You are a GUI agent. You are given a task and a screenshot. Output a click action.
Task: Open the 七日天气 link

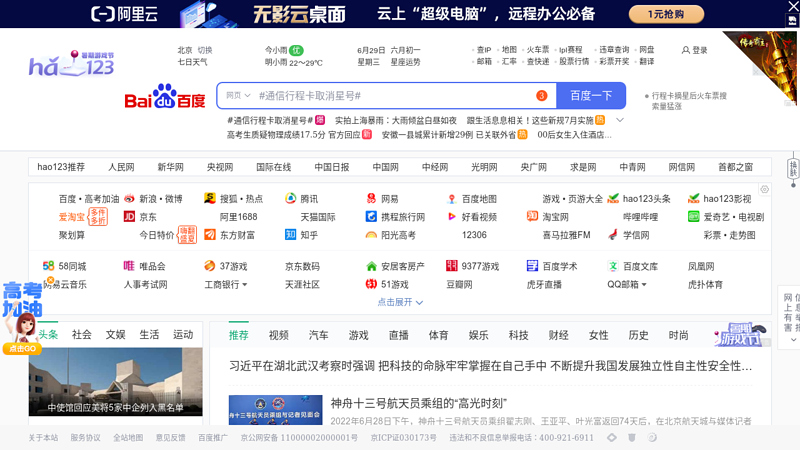click(192, 62)
